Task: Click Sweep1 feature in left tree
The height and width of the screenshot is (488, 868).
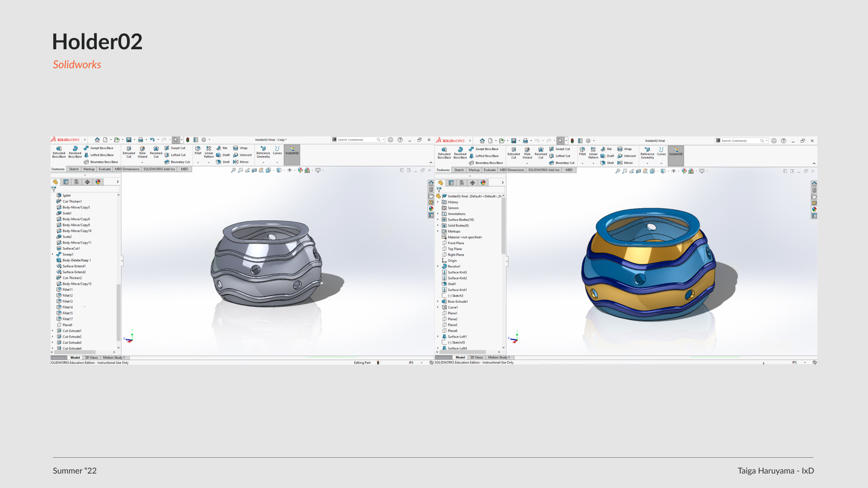Action: click(x=68, y=254)
